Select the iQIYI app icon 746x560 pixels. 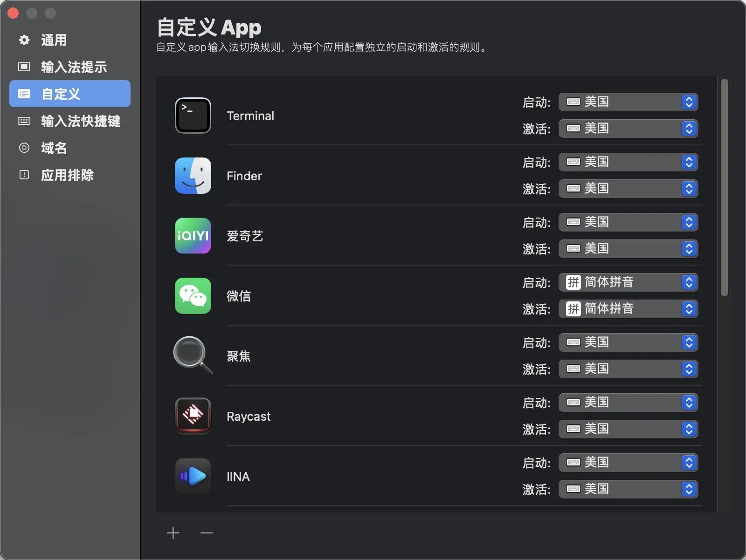tap(193, 236)
